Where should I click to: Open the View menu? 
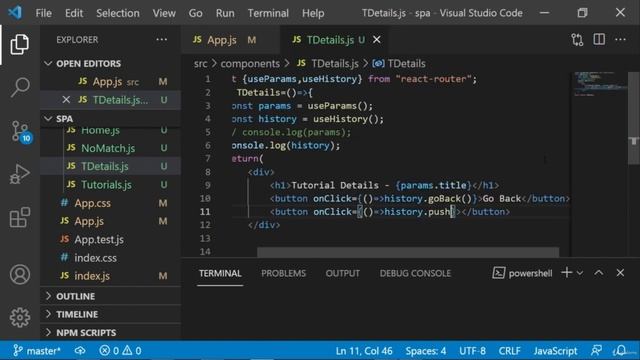(164, 13)
